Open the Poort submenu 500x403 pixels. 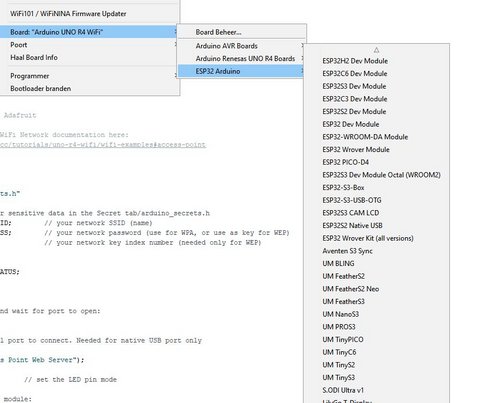click(88, 45)
